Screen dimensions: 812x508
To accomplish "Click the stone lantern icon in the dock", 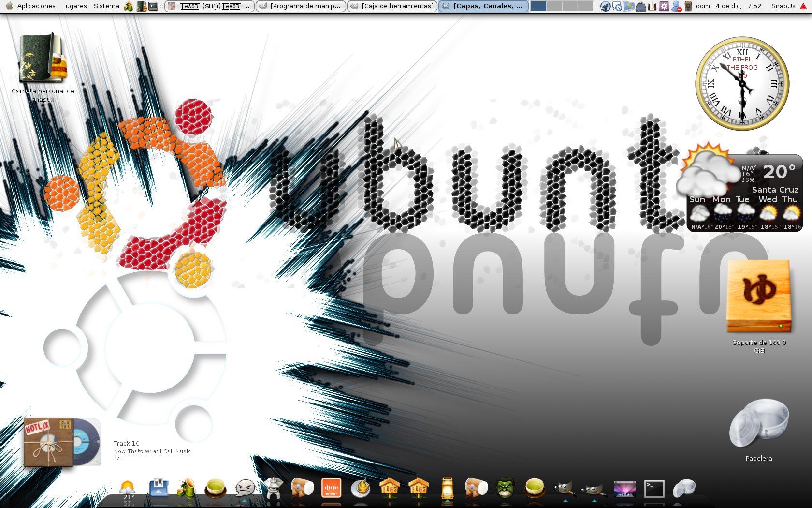I will (x=274, y=488).
